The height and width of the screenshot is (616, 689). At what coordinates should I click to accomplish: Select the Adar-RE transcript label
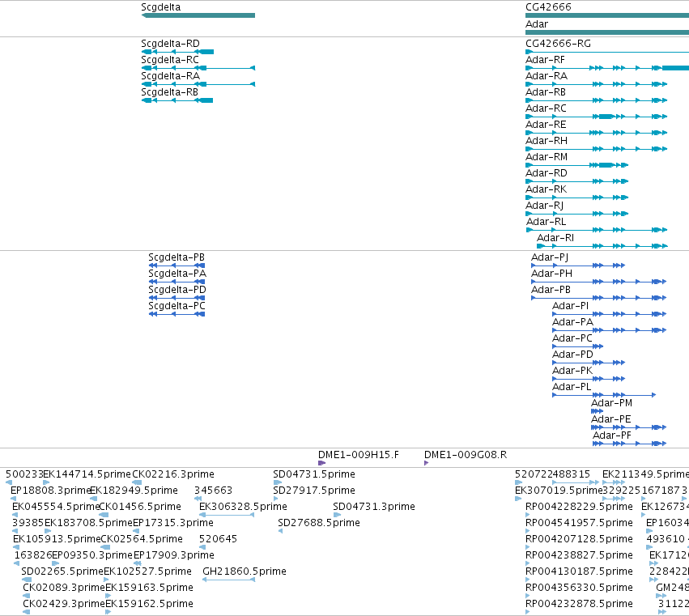[546, 125]
